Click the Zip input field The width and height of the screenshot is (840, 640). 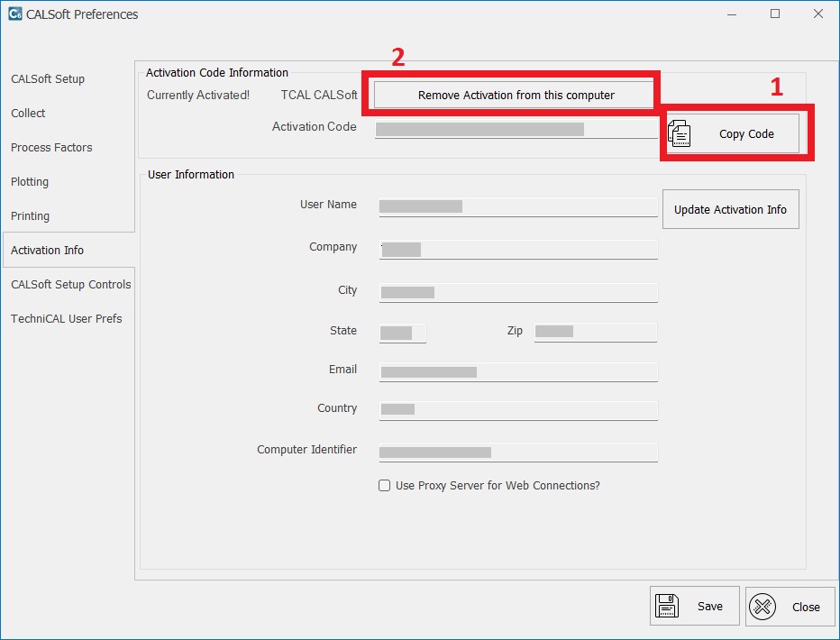pos(595,332)
